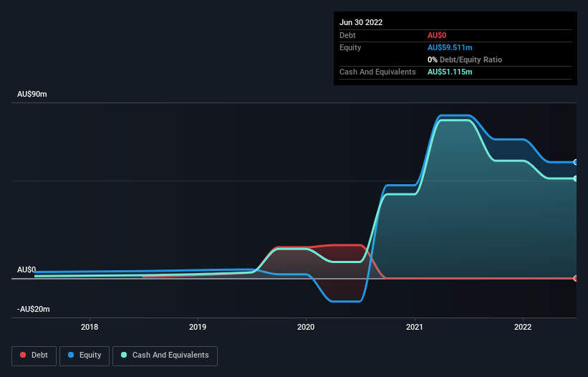Click the Equity value AU$59.511m in tooltip

click(450, 47)
